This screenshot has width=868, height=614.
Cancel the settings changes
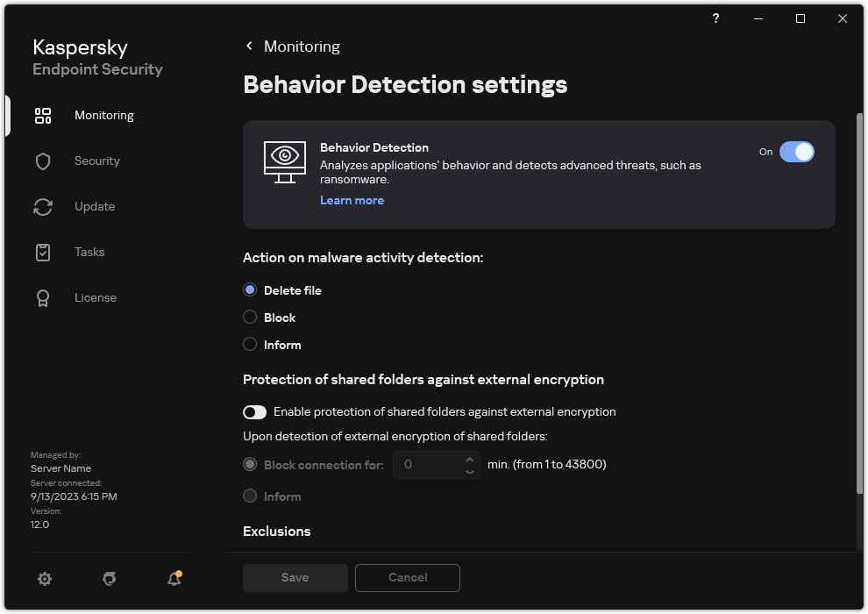[407, 577]
